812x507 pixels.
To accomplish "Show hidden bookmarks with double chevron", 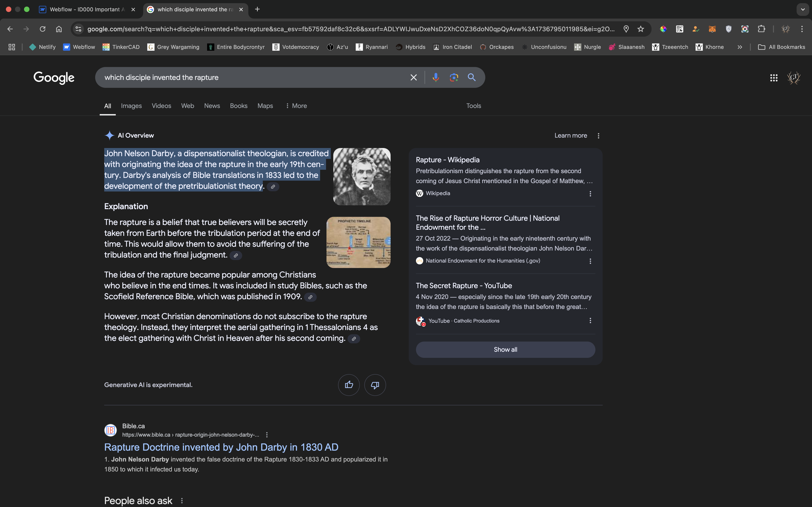I will coord(739,47).
